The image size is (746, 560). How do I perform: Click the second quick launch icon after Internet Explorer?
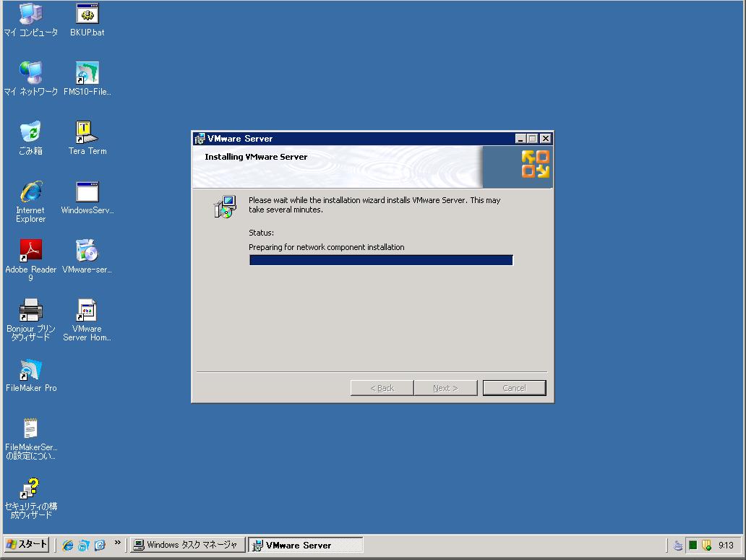pyautogui.click(x=84, y=545)
